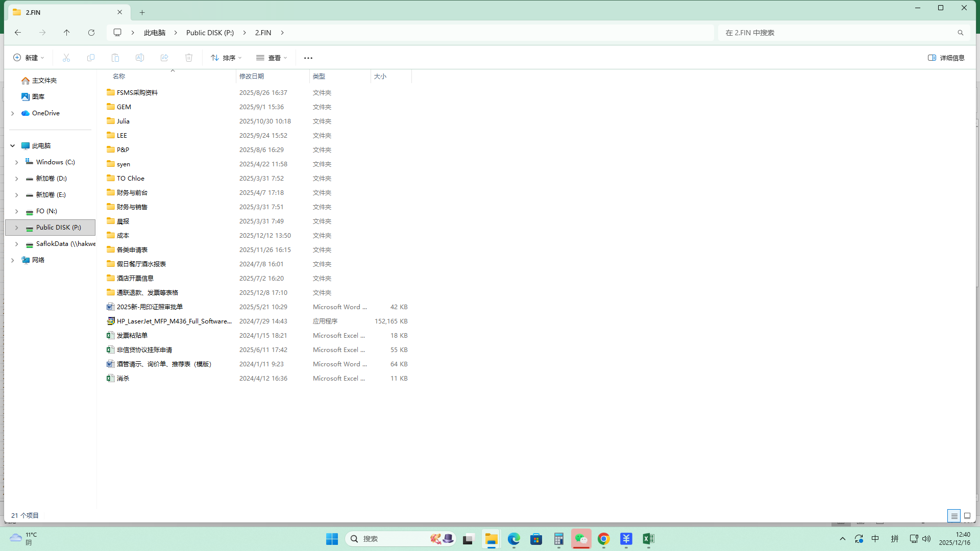Image resolution: width=980 pixels, height=551 pixels.
Task: Expand the Windows (C:) drive node
Action: [16, 162]
